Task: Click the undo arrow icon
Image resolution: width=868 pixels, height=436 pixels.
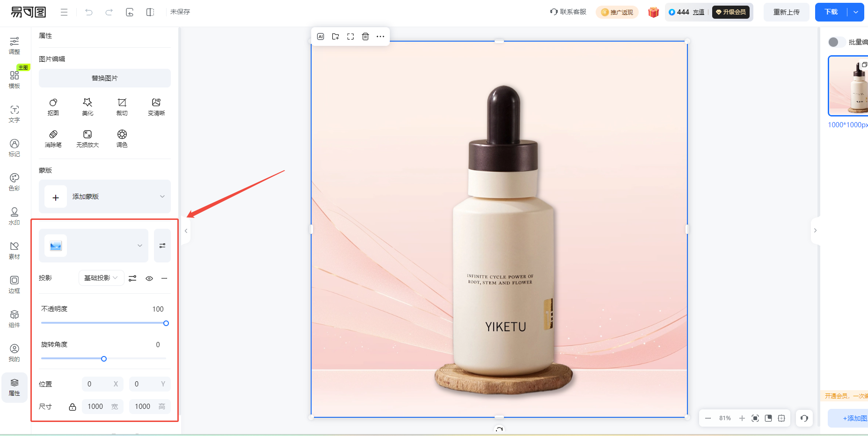Action: pyautogui.click(x=89, y=12)
